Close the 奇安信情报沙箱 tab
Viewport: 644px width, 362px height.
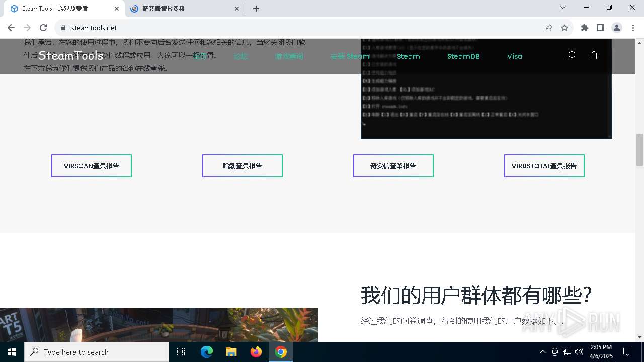point(237,9)
